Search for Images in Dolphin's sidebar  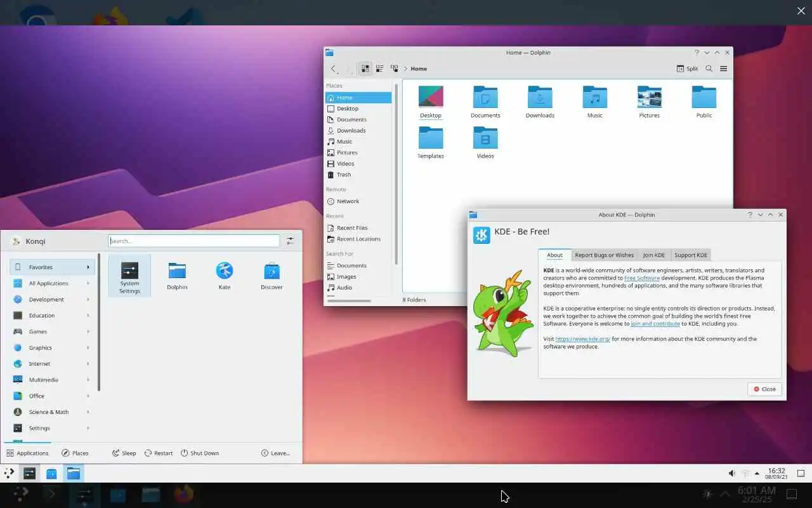click(358, 277)
